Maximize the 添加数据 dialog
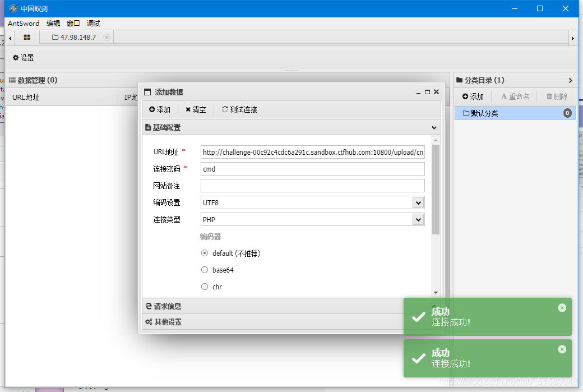This screenshot has height=392, width=583. click(427, 92)
